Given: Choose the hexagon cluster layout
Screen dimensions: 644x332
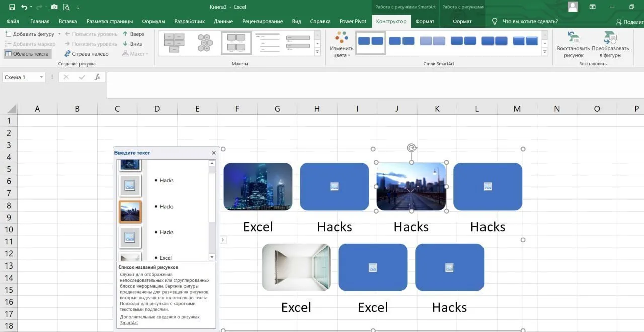Looking at the screenshot, I should 205,43.
